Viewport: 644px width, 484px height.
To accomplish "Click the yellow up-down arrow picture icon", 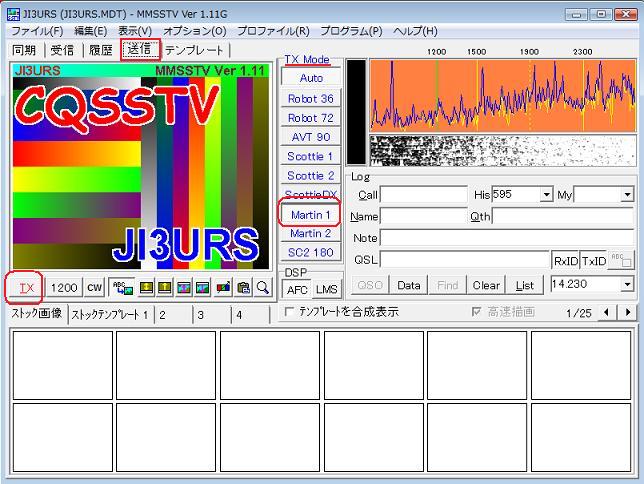I will coord(146,288).
